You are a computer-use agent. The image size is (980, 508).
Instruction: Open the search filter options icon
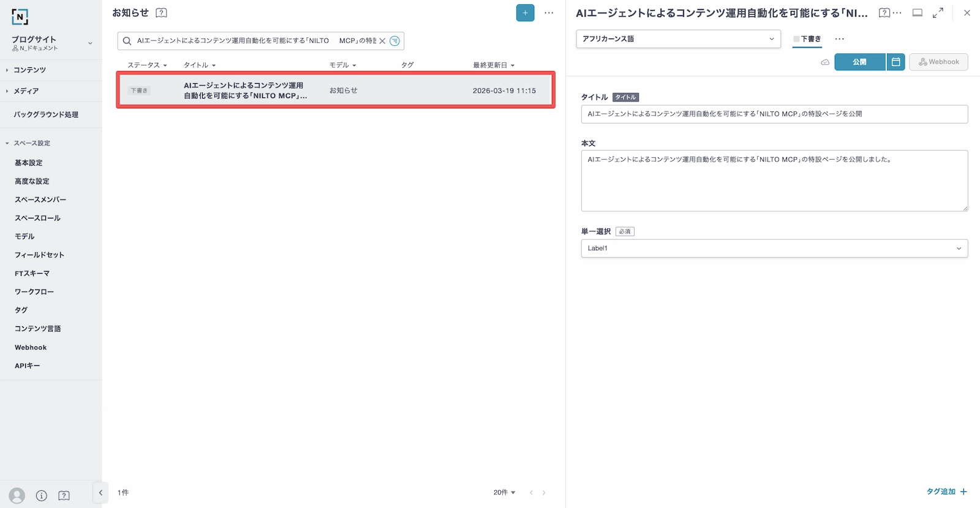tap(395, 41)
